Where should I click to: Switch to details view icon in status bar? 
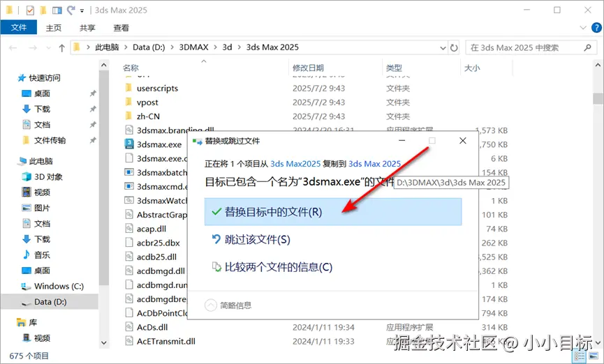coord(580,356)
